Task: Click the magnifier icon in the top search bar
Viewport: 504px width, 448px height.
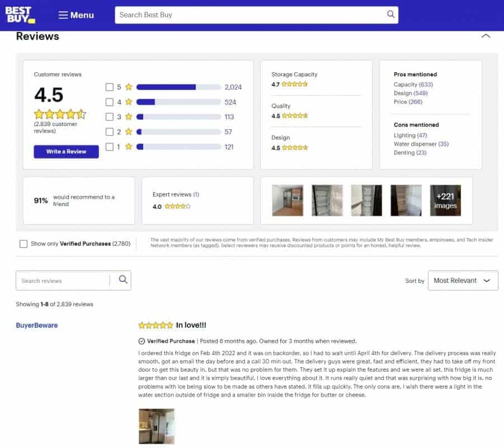Action: (x=391, y=15)
